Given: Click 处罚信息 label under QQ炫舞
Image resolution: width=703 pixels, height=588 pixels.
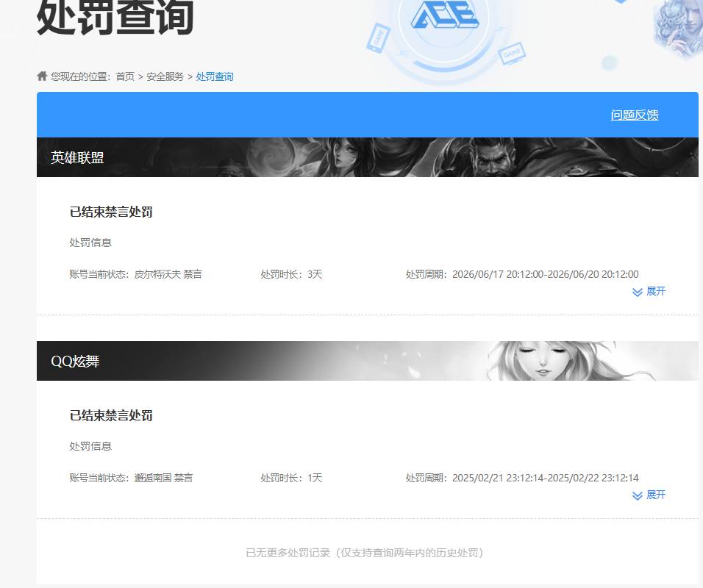Looking at the screenshot, I should (90, 446).
